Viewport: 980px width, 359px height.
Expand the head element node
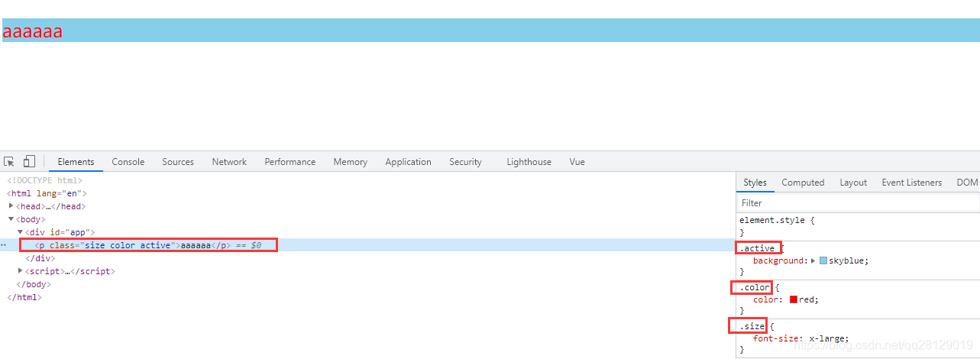[x=11, y=206]
